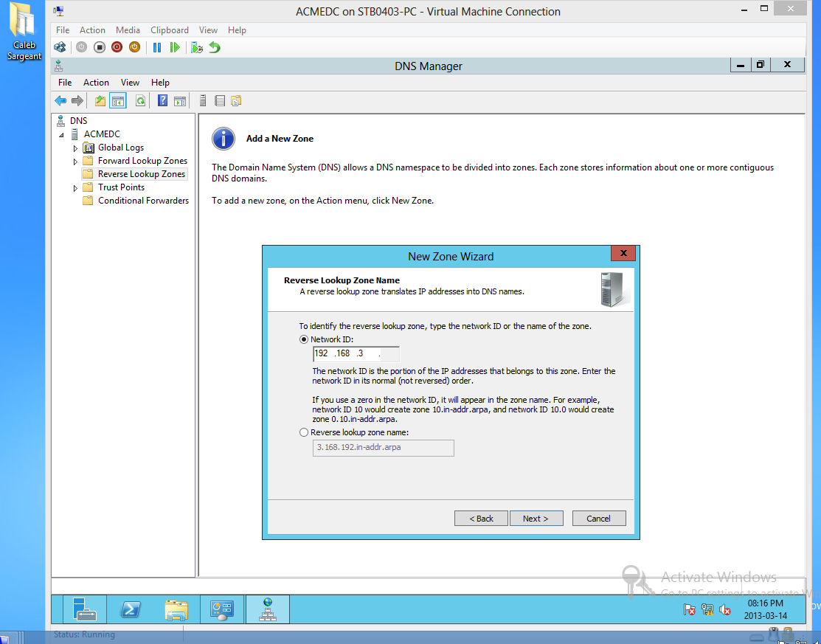This screenshot has width=821, height=644.
Task: Click the muted speaker tray icon
Action: pos(725,609)
